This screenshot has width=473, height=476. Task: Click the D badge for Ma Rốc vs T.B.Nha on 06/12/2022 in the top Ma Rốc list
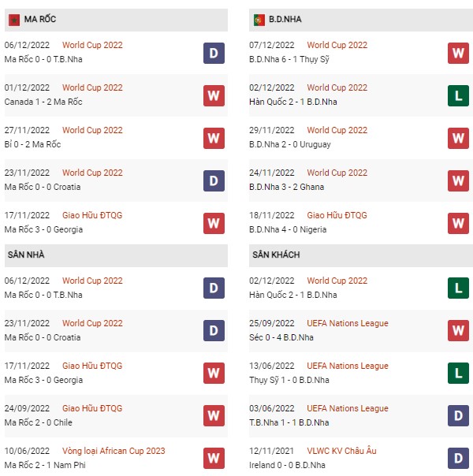point(214,53)
